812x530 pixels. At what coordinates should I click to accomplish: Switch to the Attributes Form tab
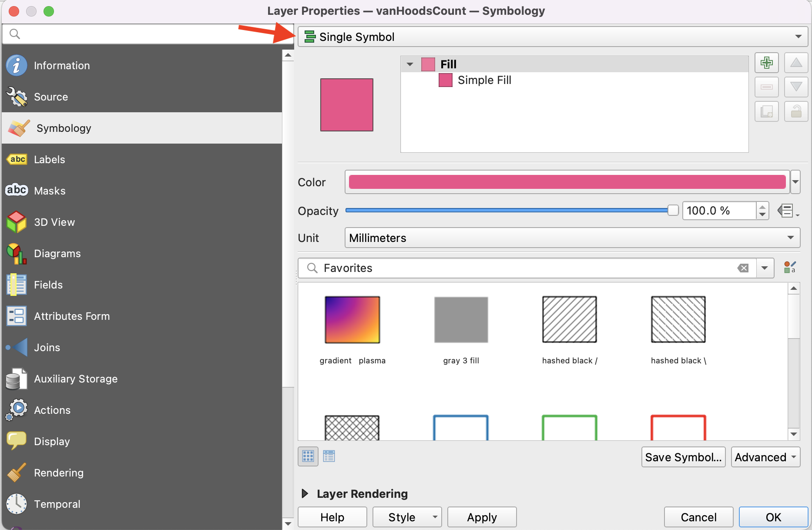click(x=72, y=316)
